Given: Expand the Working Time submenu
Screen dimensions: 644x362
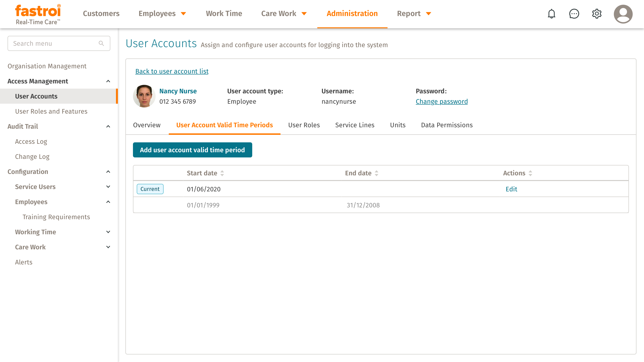Looking at the screenshot, I should pos(108,232).
